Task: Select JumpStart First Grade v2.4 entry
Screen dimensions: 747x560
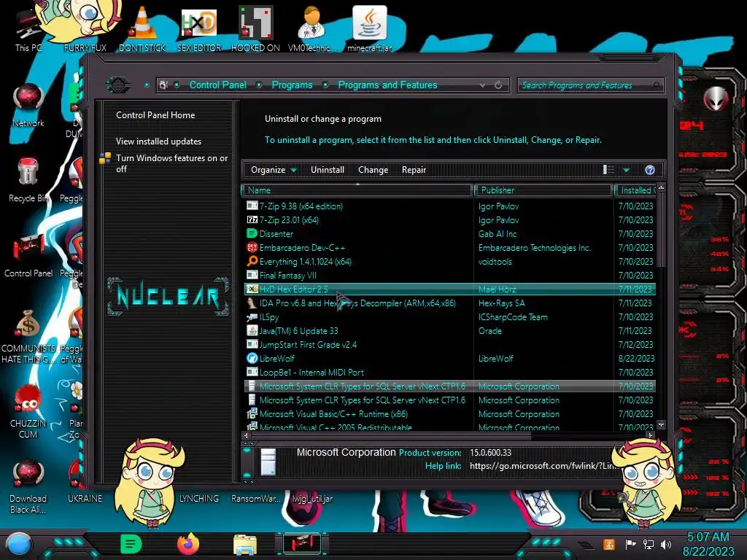Action: [x=449, y=344]
